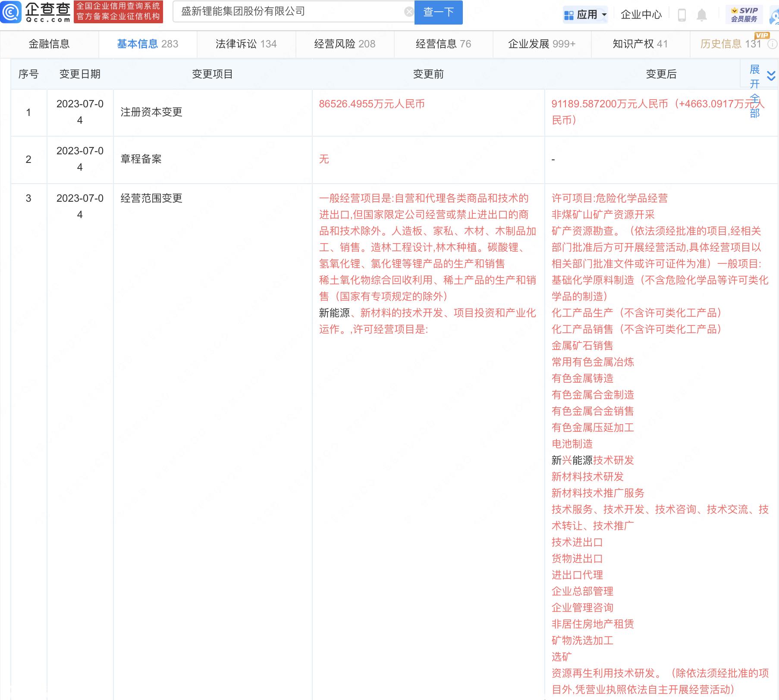Click the 常用有色金属冶炼 line
This screenshot has width=779, height=700.
(x=593, y=362)
